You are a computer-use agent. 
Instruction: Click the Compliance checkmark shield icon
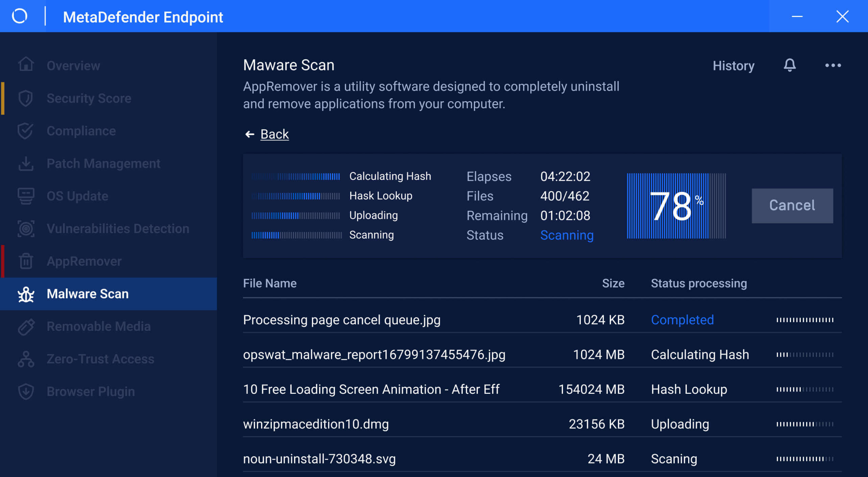[26, 131]
